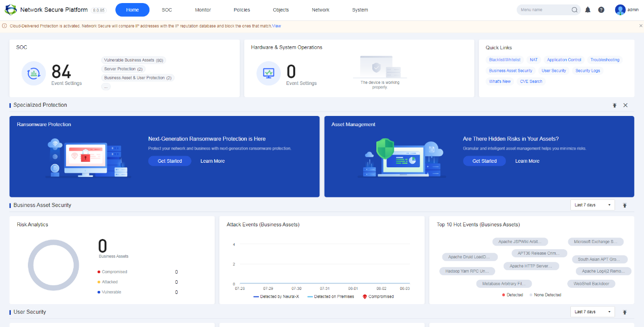
Task: Open the Policies menu tab
Action: pos(242,10)
